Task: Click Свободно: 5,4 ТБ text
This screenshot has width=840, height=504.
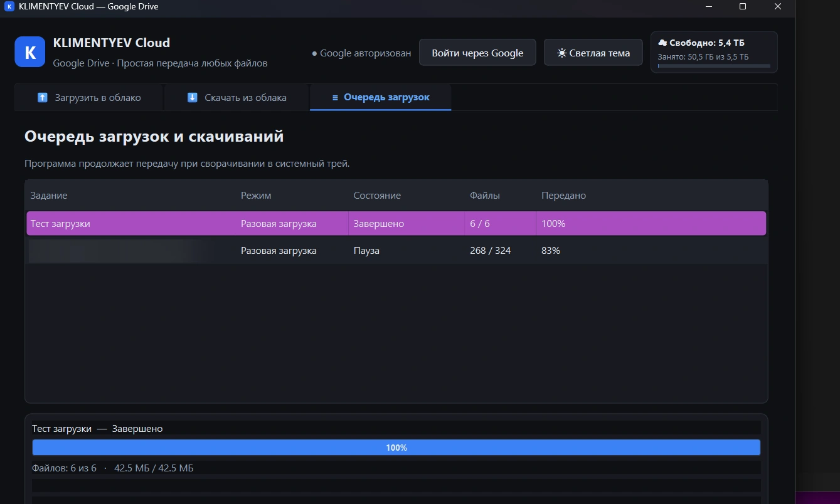Action: point(707,43)
